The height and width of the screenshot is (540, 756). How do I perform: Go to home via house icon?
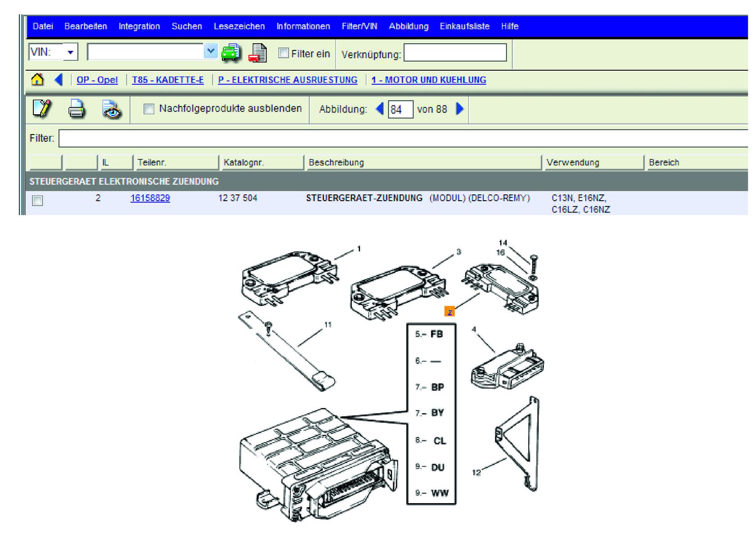37,80
